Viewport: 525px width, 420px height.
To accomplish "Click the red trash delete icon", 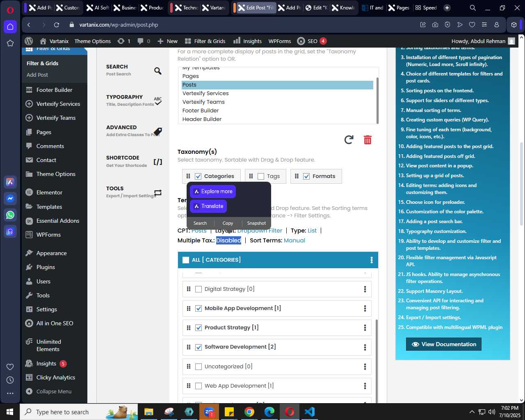I will [x=367, y=140].
